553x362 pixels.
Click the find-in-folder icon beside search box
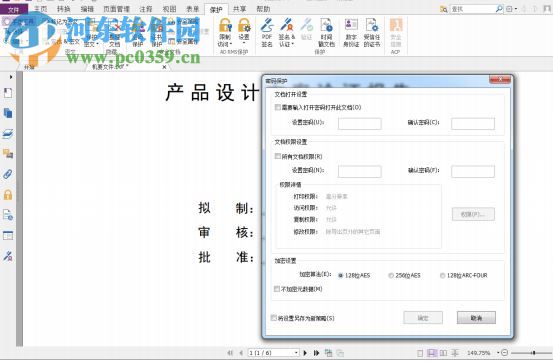pyautogui.click(x=444, y=9)
